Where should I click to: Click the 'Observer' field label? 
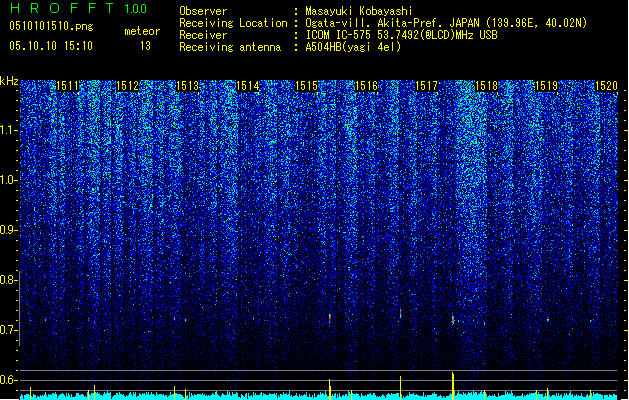point(203,11)
